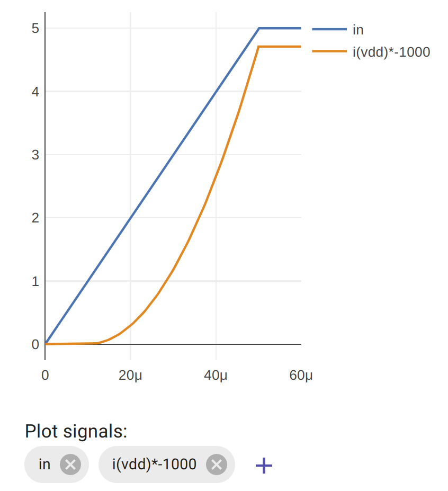Click the 3 y-axis tick label
Viewport: 448px width, 491px height.
pos(35,155)
